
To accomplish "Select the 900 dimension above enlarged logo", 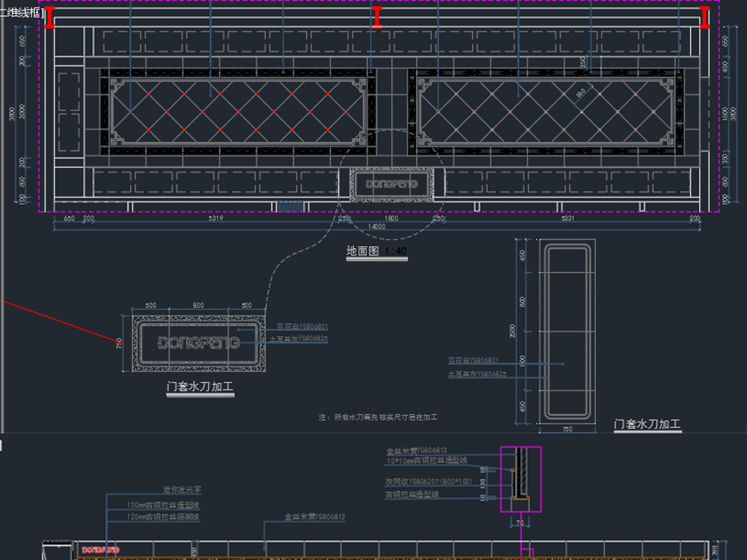I will [198, 306].
